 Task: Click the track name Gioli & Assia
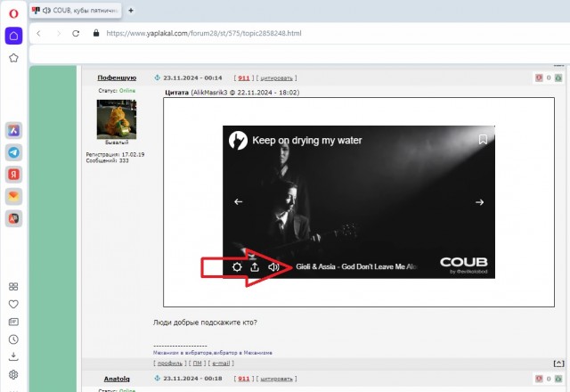point(356,266)
